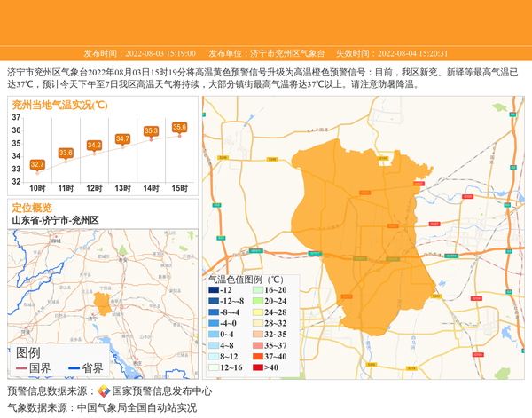Image resolution: width=532 pixels, height=418 pixels.
Task: Click the 35.6 temperature marker at 15时
Action: click(179, 127)
